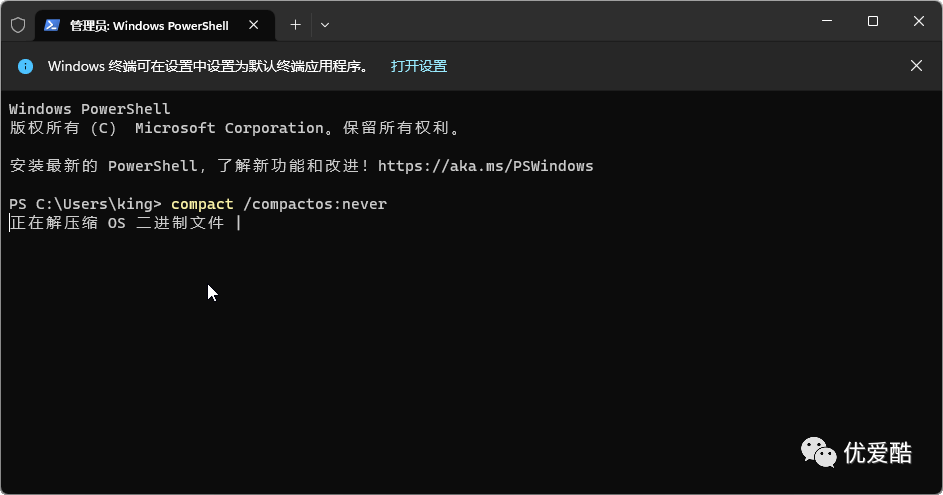Open the 打开设置 link
The width and height of the screenshot is (943, 495).
pyautogui.click(x=419, y=66)
